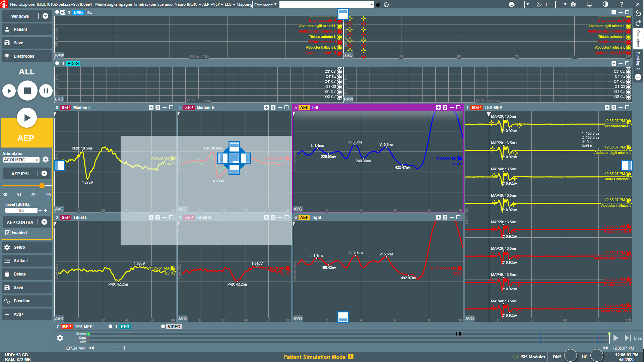This screenshot has width=644, height=362.
Task: Expand the AEP CONTRA options arrow
Action: [44, 222]
